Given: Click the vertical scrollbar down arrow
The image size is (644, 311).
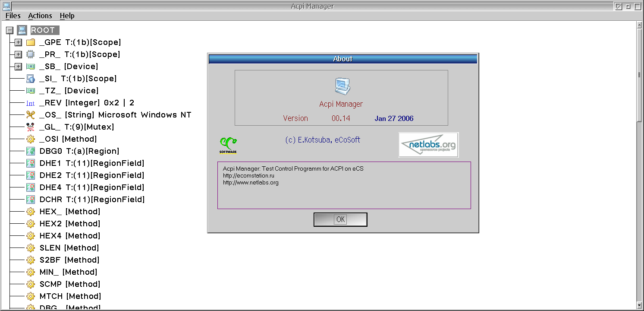Looking at the screenshot, I should point(639,306).
